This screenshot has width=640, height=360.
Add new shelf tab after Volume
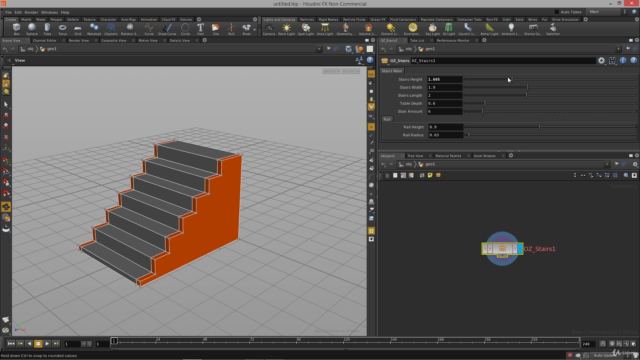199,19
